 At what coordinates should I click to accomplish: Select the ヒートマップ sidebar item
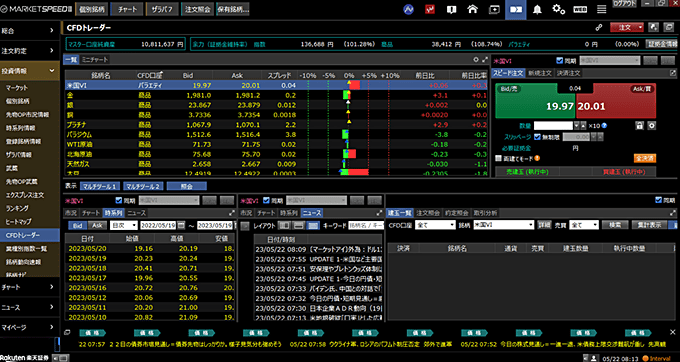[x=30, y=222]
